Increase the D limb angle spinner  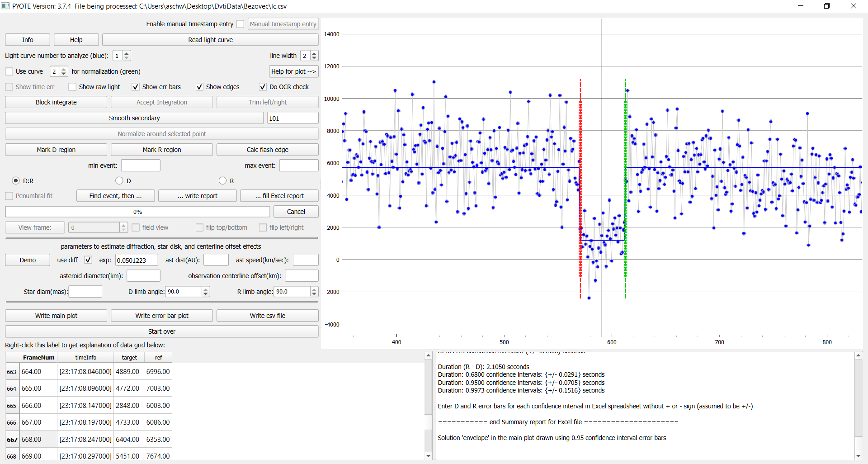(206, 289)
